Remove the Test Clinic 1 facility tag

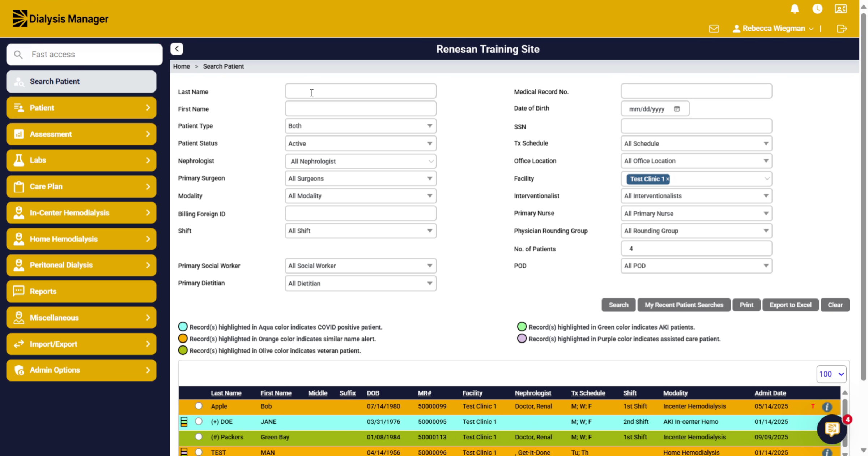pos(668,179)
